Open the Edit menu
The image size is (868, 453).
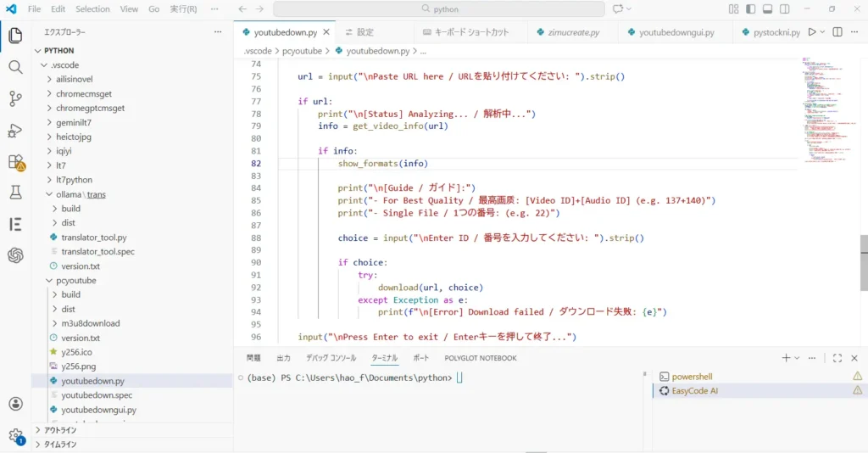click(58, 8)
